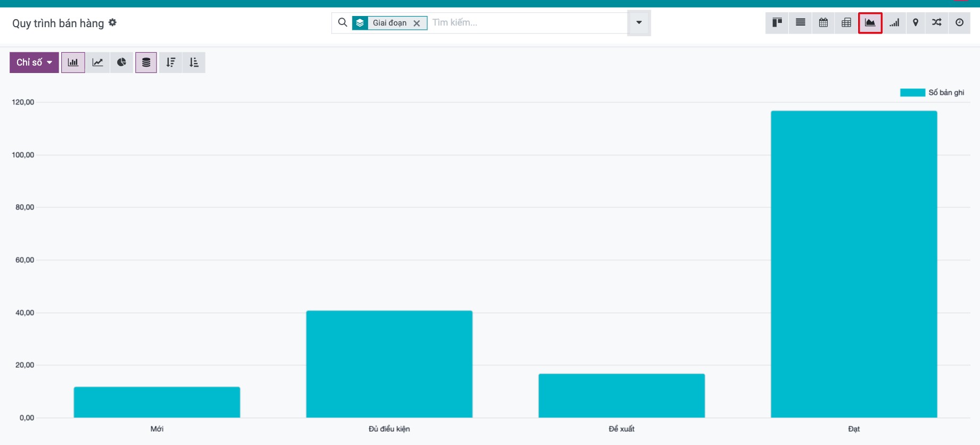Open the Activity clock view icon
Image resolution: width=980 pixels, height=445 pixels.
click(x=959, y=23)
